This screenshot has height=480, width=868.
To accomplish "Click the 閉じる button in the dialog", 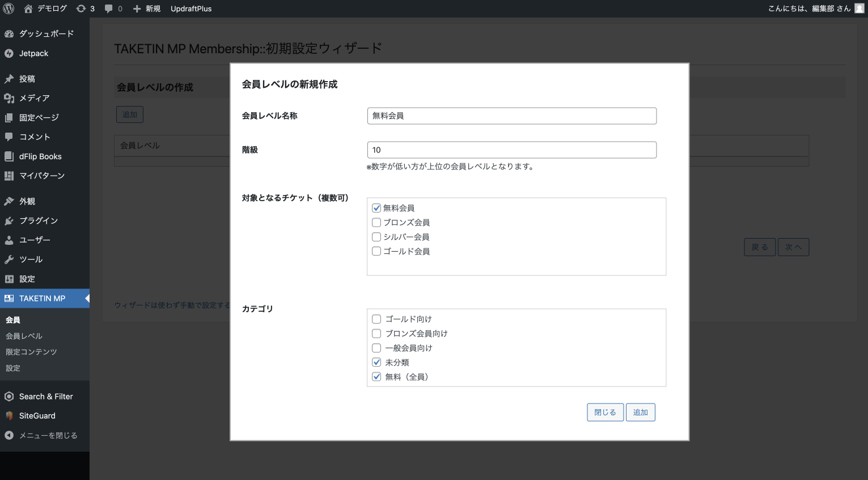I will [605, 413].
